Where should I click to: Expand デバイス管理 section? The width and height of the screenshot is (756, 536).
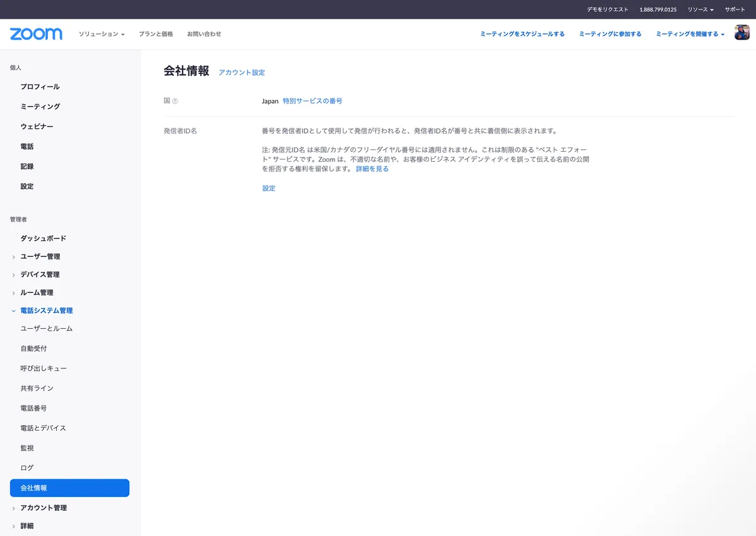(x=40, y=275)
